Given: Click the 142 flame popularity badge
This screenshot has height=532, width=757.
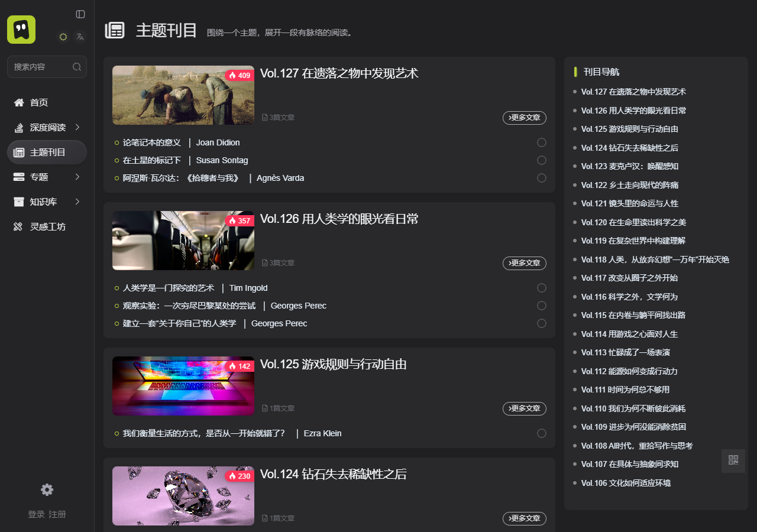Looking at the screenshot, I should 240,366.
